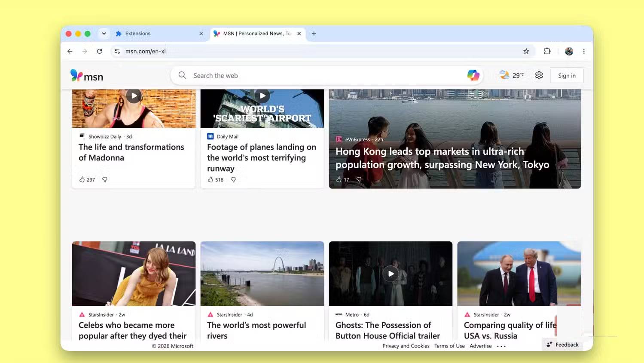Open Celebs who became more popular article
Screen dimensions: 644x363
click(133, 330)
